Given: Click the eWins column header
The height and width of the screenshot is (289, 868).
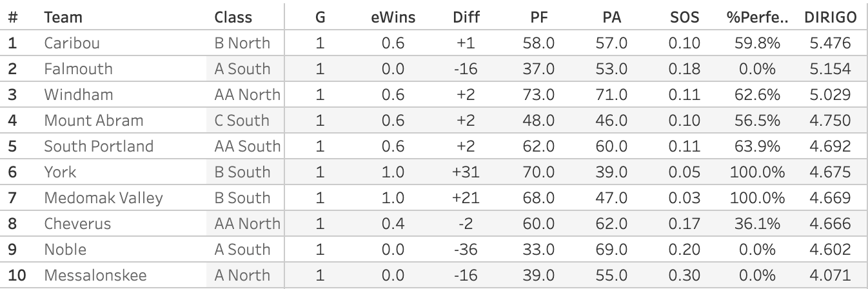Looking at the screenshot, I should (393, 17).
